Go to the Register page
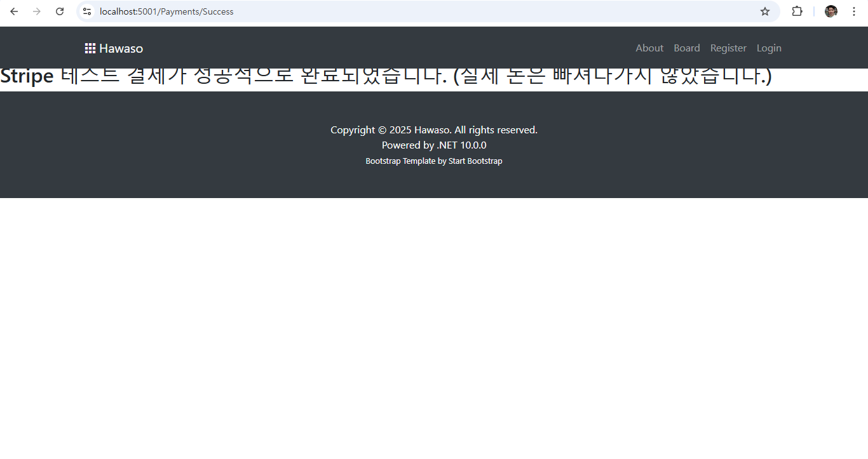868x459 pixels. coord(728,48)
